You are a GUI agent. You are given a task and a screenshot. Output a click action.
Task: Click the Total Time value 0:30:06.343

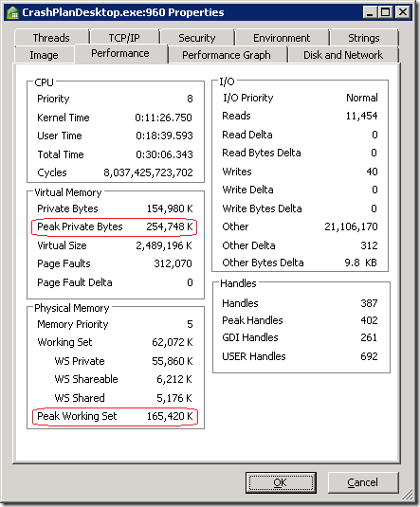(164, 154)
